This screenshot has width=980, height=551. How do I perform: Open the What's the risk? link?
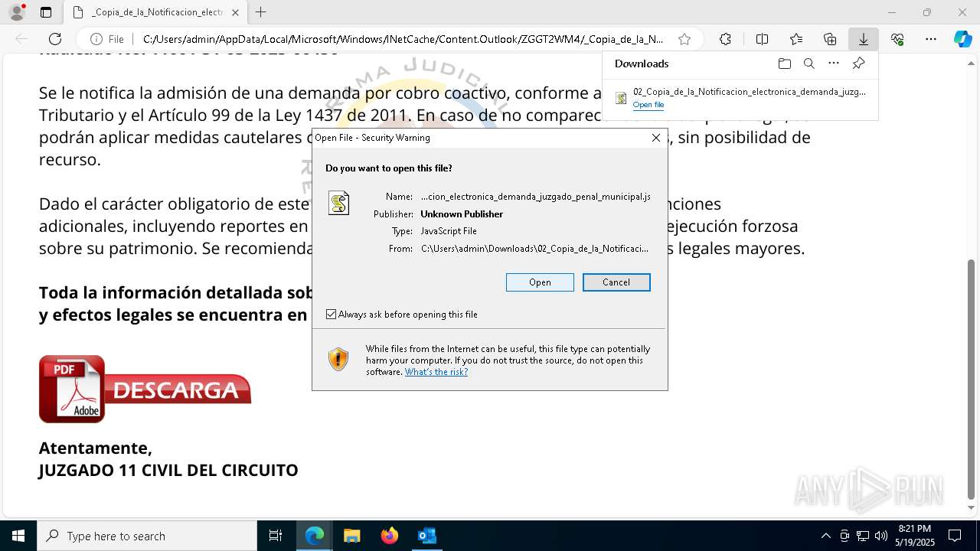point(436,372)
